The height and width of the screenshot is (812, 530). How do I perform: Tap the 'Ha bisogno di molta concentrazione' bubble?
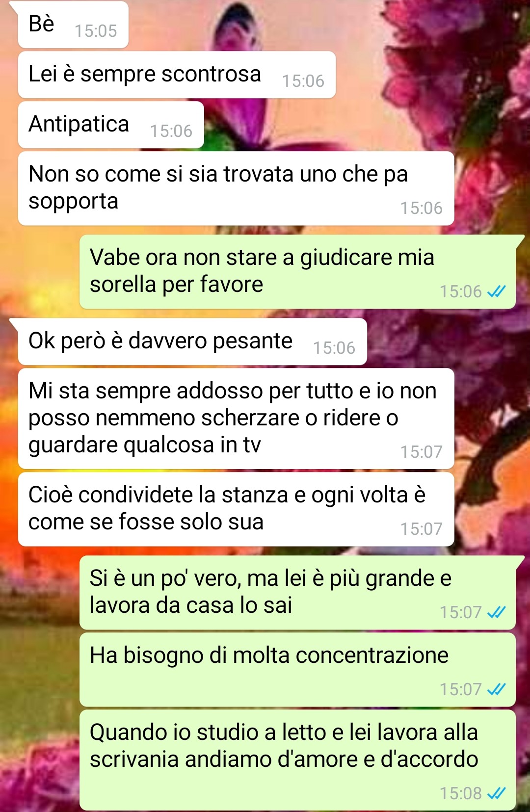click(297, 670)
